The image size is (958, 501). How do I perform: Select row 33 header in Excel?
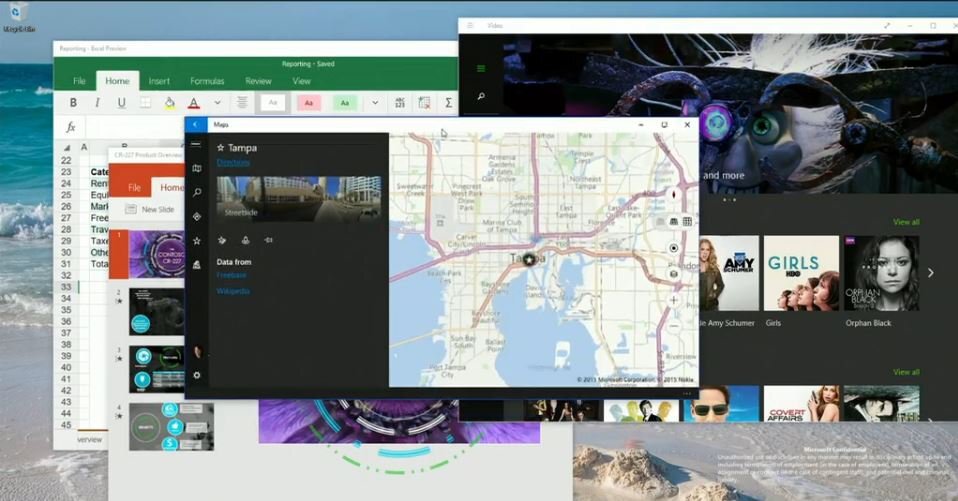(x=66, y=287)
